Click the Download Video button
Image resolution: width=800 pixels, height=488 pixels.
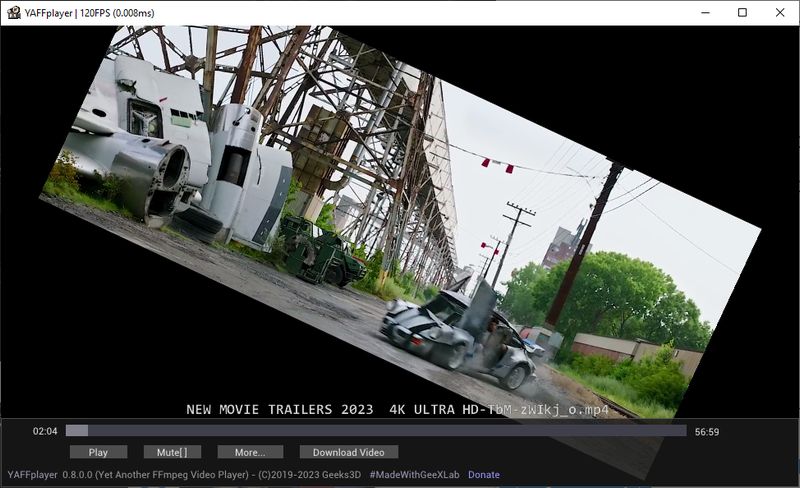(348, 452)
